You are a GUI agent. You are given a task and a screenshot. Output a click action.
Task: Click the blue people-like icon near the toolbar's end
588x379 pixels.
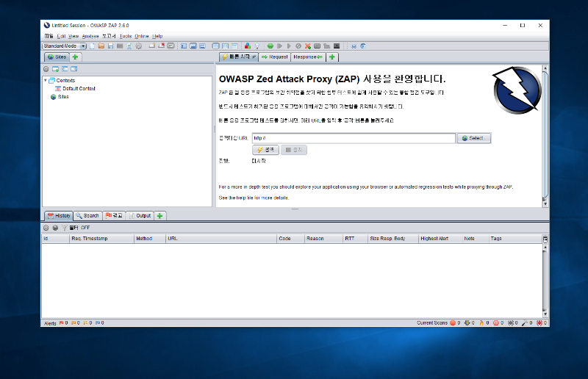coord(354,46)
